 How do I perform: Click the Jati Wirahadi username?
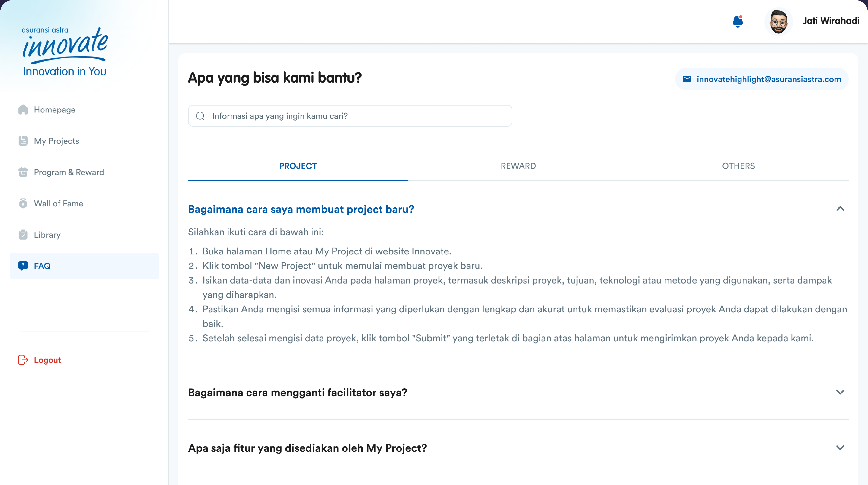point(831,21)
